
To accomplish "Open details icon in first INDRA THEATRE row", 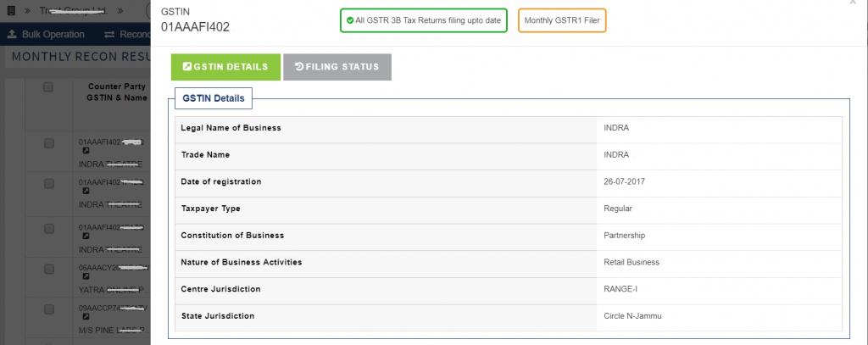I will [86, 151].
